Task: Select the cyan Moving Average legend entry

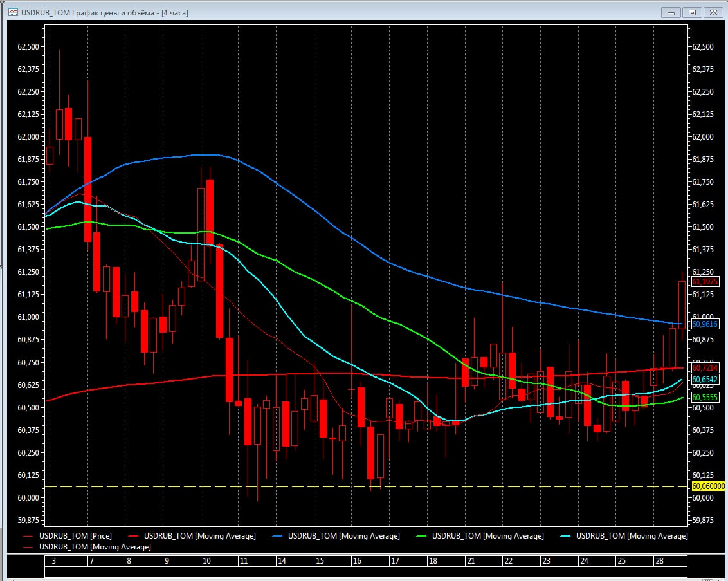Action: [632, 535]
